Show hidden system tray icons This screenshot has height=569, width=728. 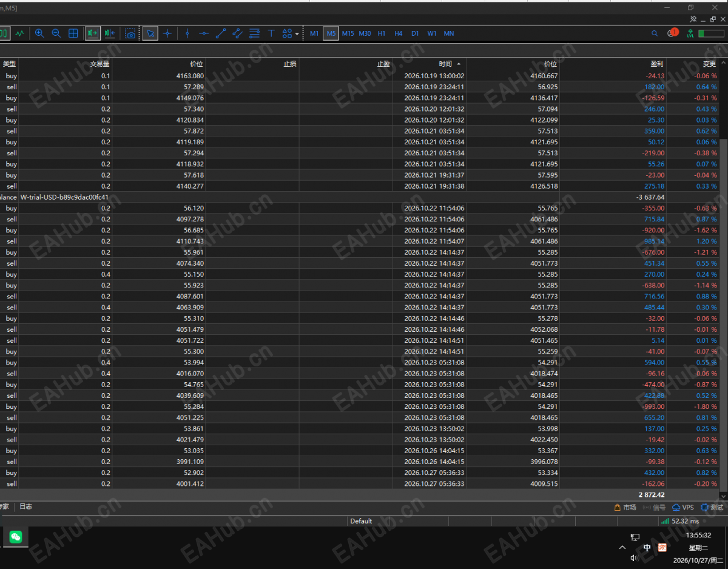click(622, 548)
